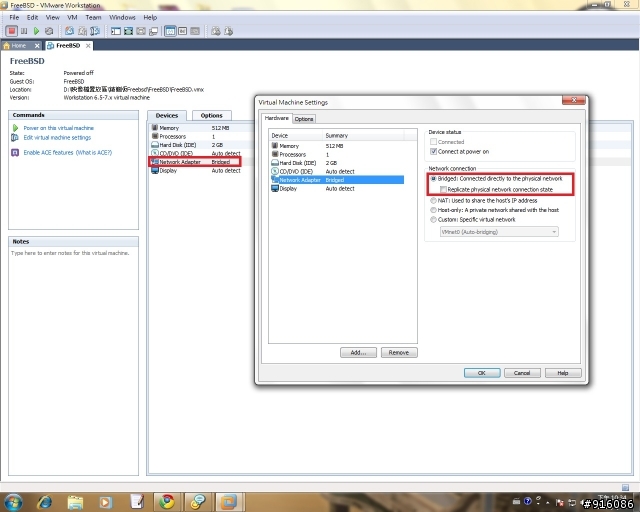The height and width of the screenshot is (512, 640).
Task: Select Display in settings device list
Action: 337,189
